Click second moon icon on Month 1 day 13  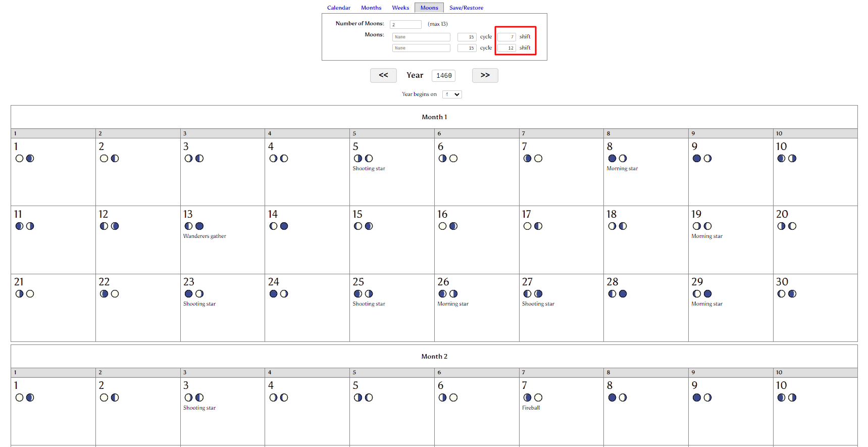(199, 226)
